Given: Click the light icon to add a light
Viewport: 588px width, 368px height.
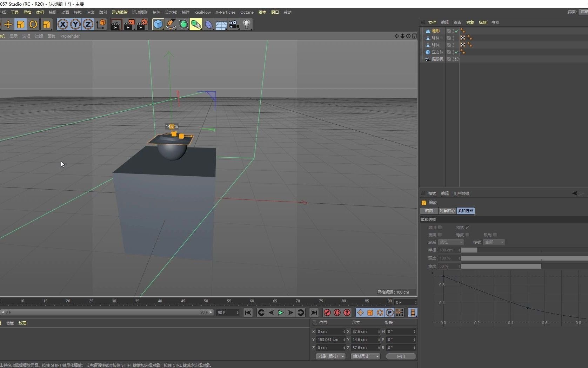Looking at the screenshot, I should point(247,24).
